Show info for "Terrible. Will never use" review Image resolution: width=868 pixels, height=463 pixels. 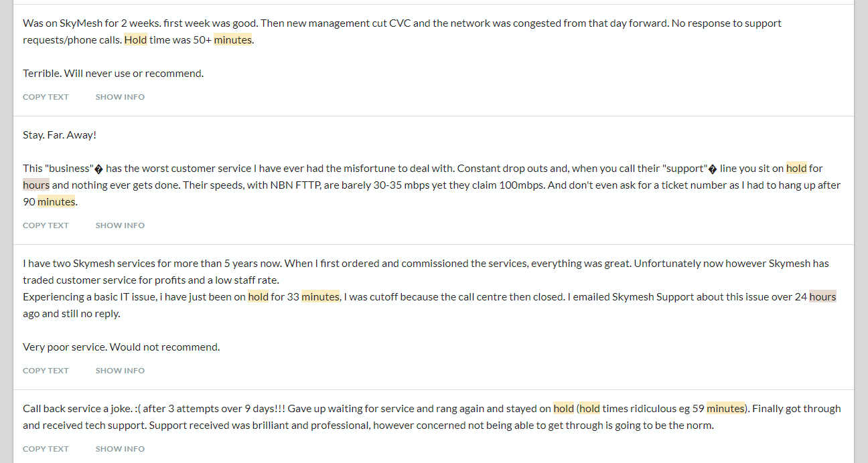(120, 97)
